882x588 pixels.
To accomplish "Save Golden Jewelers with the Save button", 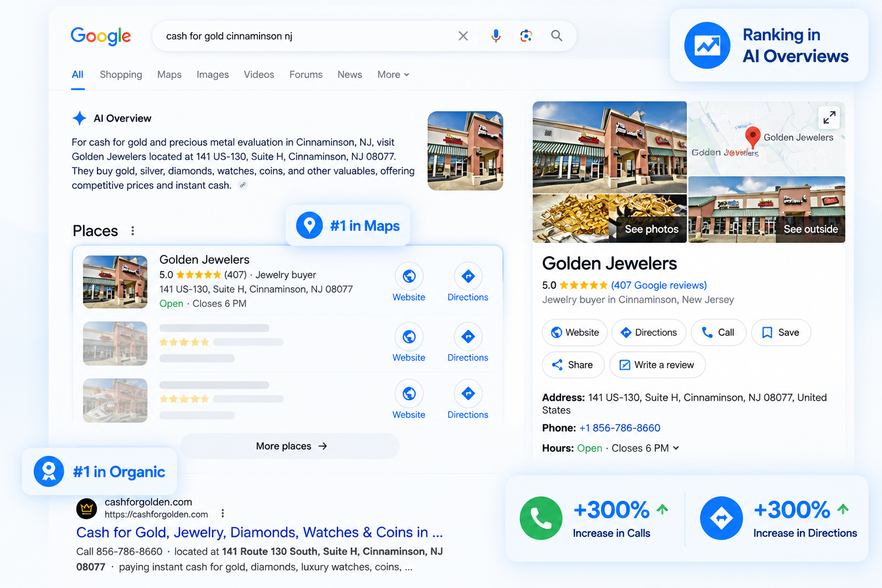I will 781,332.
